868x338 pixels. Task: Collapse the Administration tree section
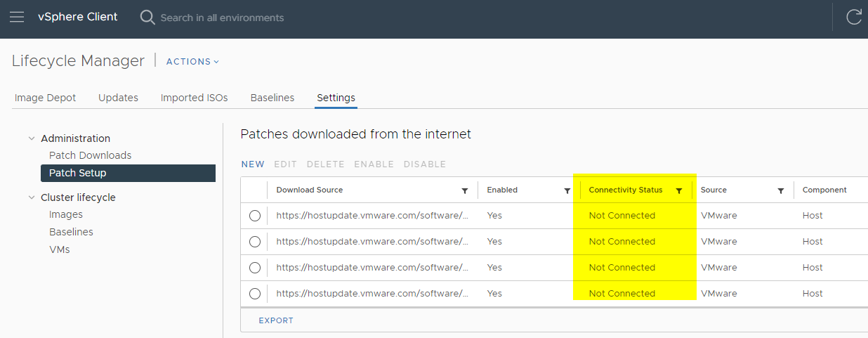pyautogui.click(x=32, y=138)
